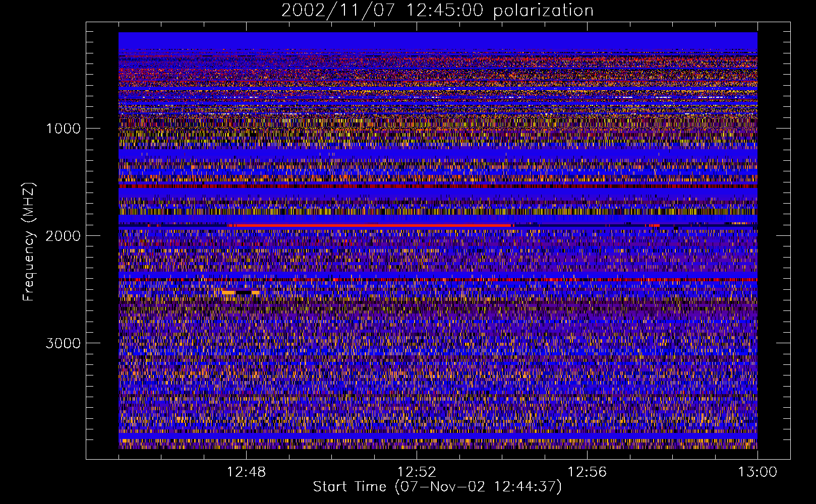The height and width of the screenshot is (504, 816).
Task: Click the 1000 frequency tick label
Action: click(x=63, y=129)
